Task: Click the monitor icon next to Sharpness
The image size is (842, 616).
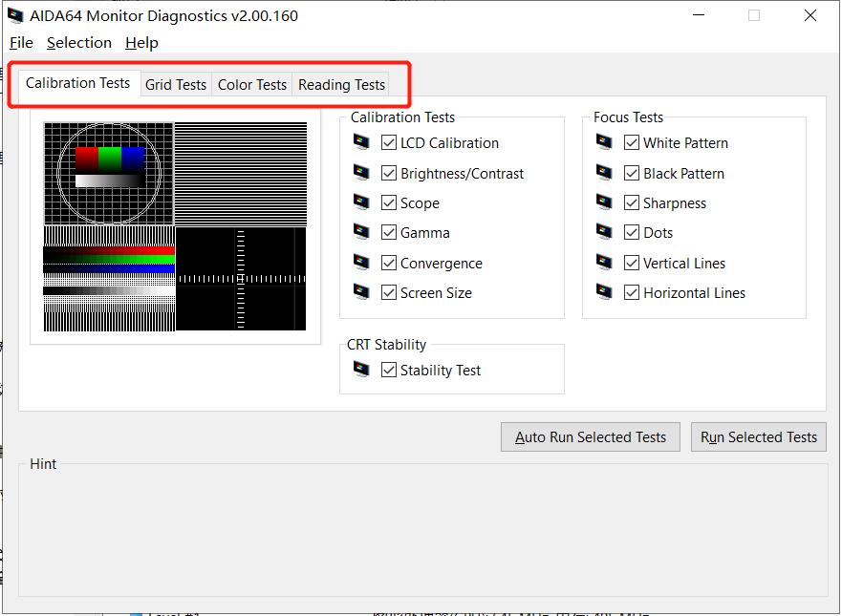Action: pos(604,202)
